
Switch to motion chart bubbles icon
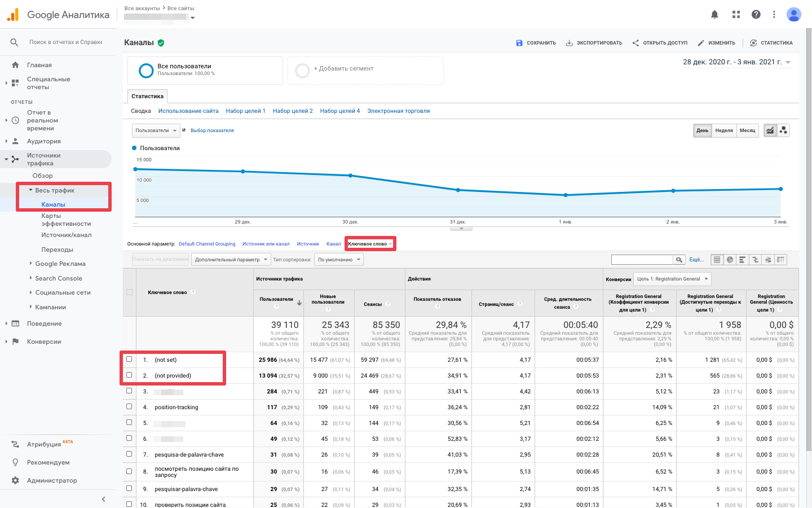[783, 130]
